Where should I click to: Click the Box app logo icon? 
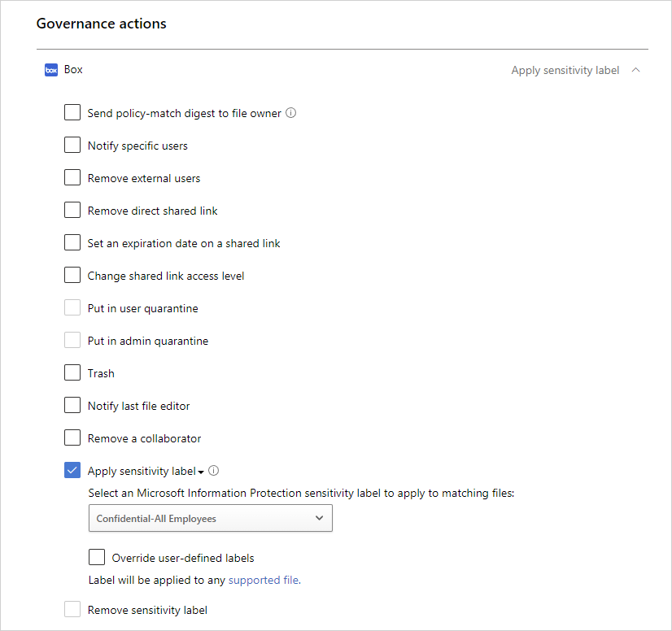[51, 70]
